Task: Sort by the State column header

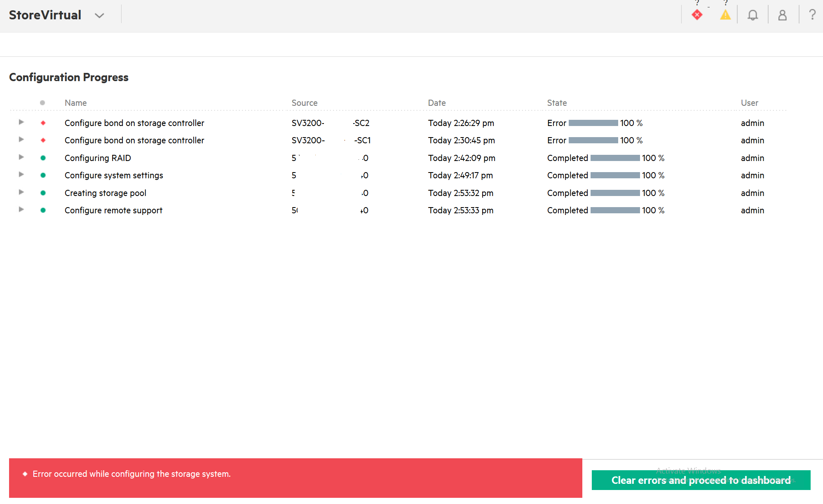Action: [557, 103]
